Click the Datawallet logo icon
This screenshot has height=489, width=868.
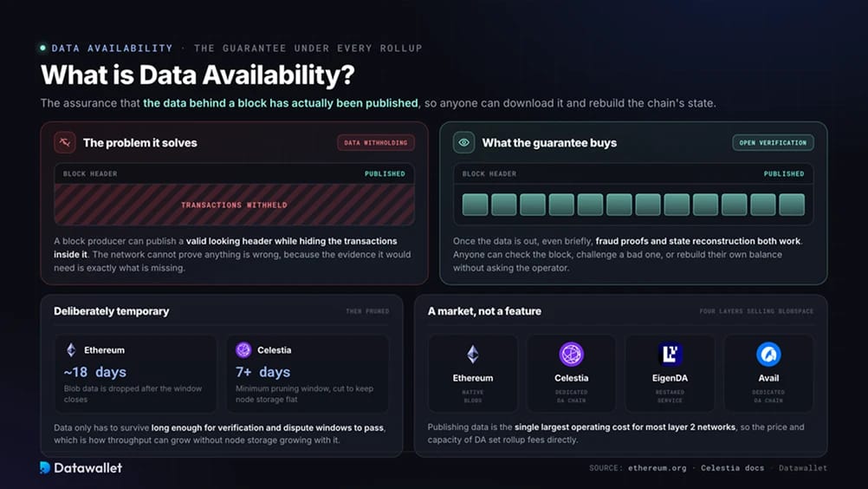(x=45, y=468)
